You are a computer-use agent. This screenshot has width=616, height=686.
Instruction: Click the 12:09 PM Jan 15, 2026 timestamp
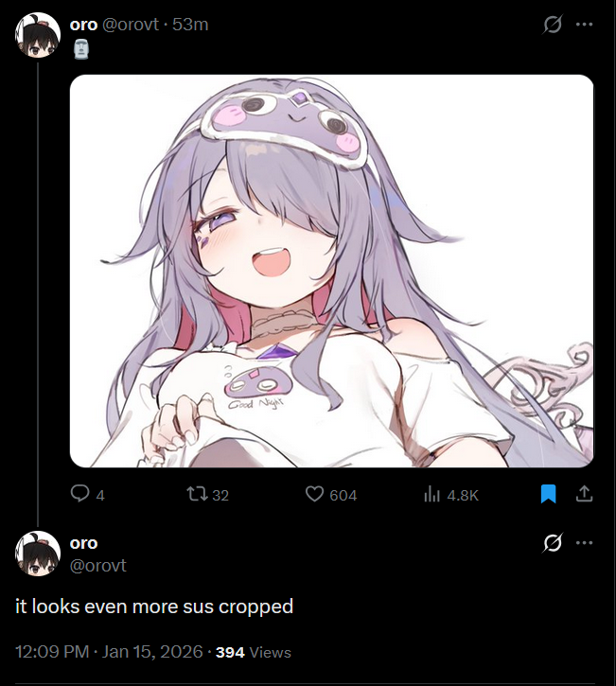tap(110, 652)
